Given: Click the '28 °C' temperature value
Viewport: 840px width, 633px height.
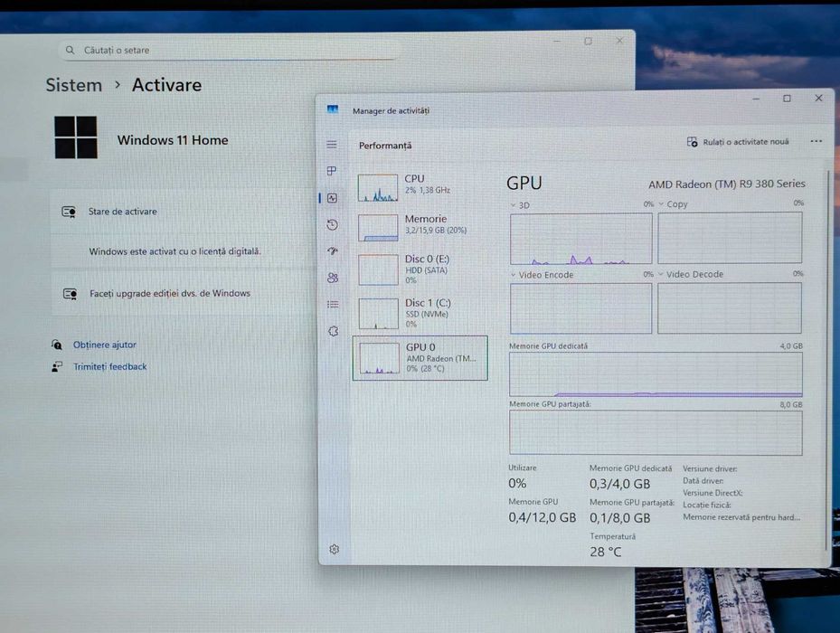Looking at the screenshot, I should (x=605, y=552).
